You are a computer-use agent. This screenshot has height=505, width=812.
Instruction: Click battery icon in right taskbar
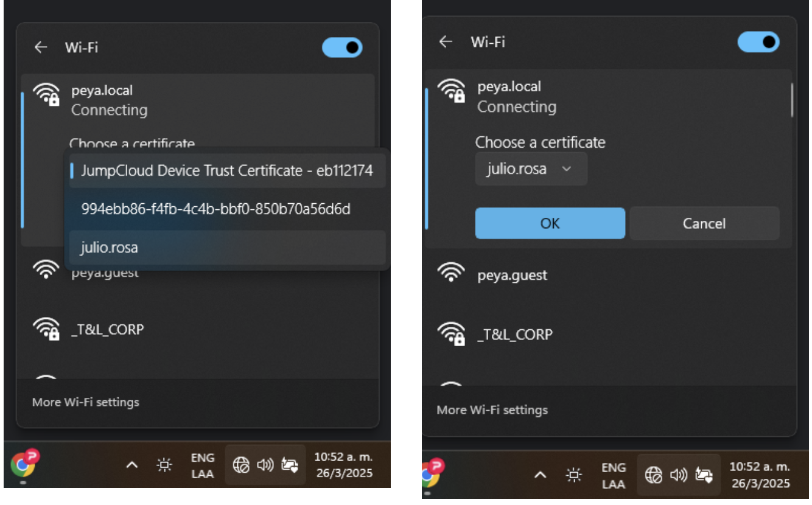(704, 475)
